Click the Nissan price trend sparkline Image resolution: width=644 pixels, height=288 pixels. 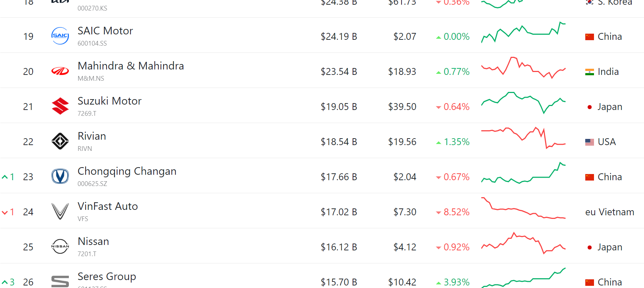(523, 243)
